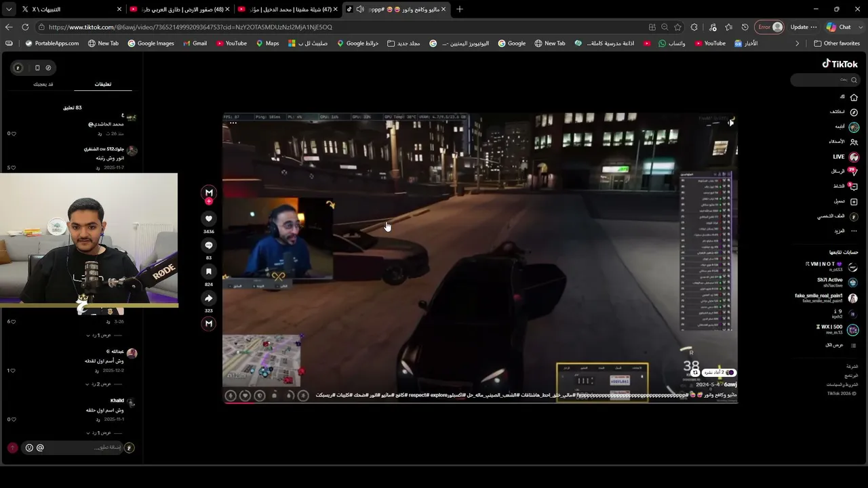Insert an @ mention in the comment box

(40, 447)
